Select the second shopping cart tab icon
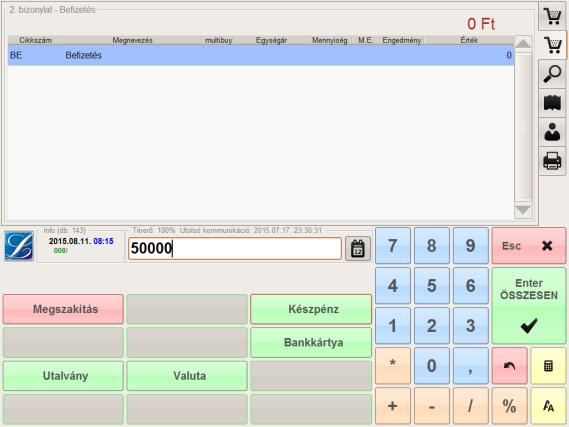 point(552,45)
